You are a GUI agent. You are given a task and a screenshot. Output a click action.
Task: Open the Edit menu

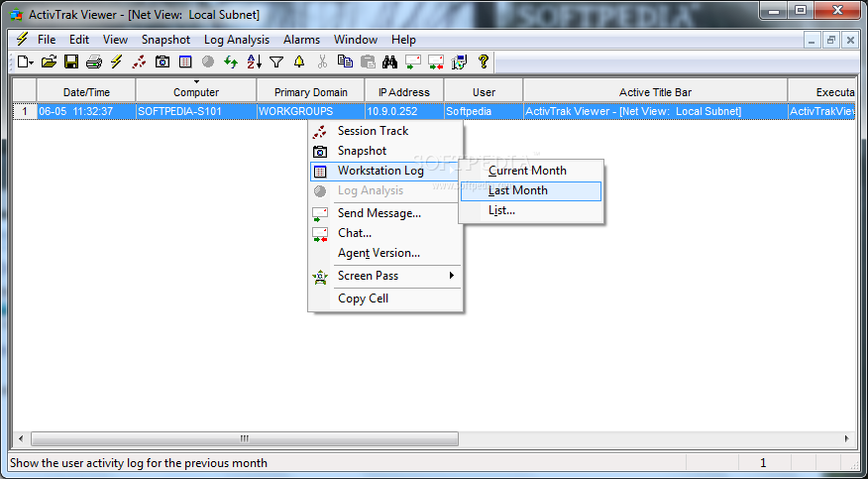pos(79,40)
